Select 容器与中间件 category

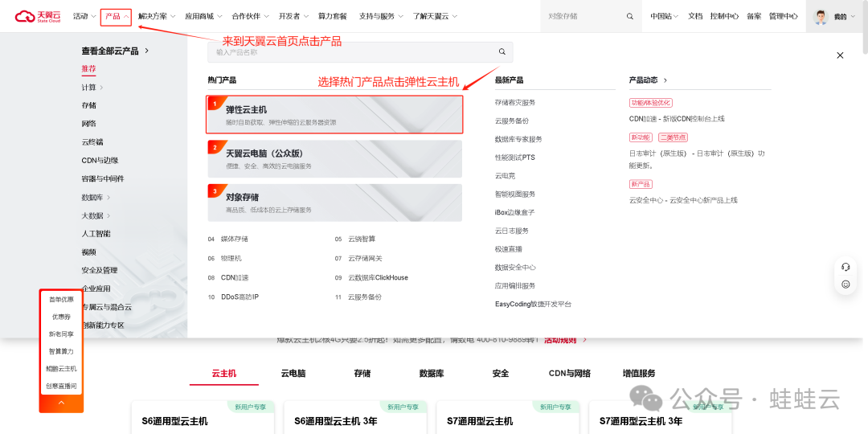point(102,178)
